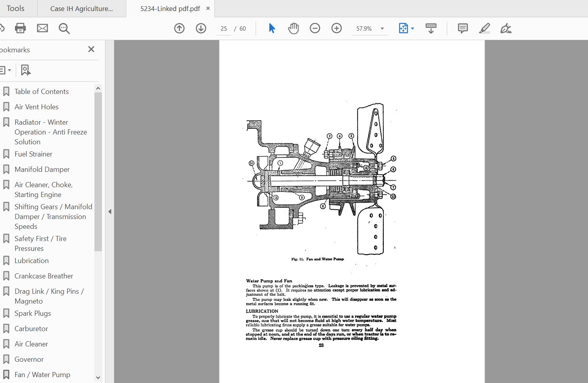This screenshot has height=383, width=588.
Task: Close the 5234-Linked pdf.pdf tab
Action: point(208,8)
